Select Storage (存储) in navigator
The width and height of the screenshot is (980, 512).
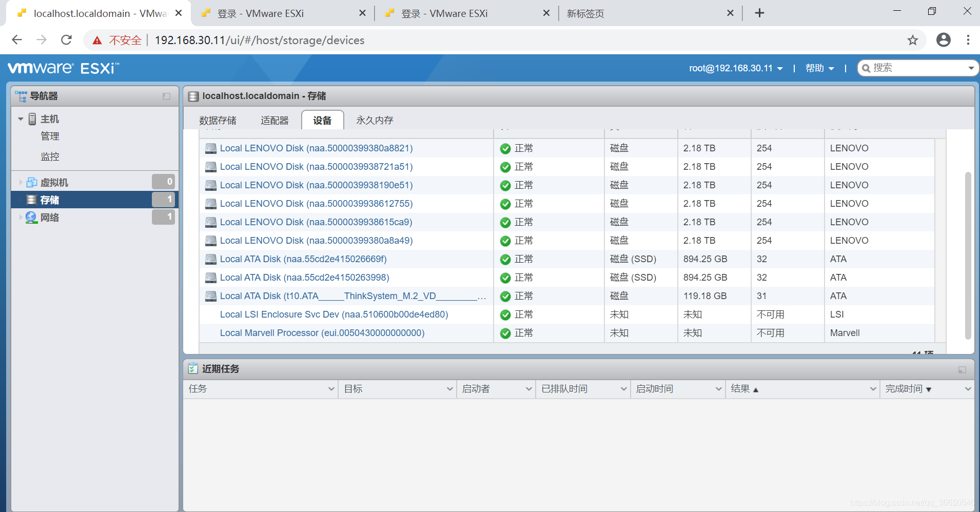94,200
